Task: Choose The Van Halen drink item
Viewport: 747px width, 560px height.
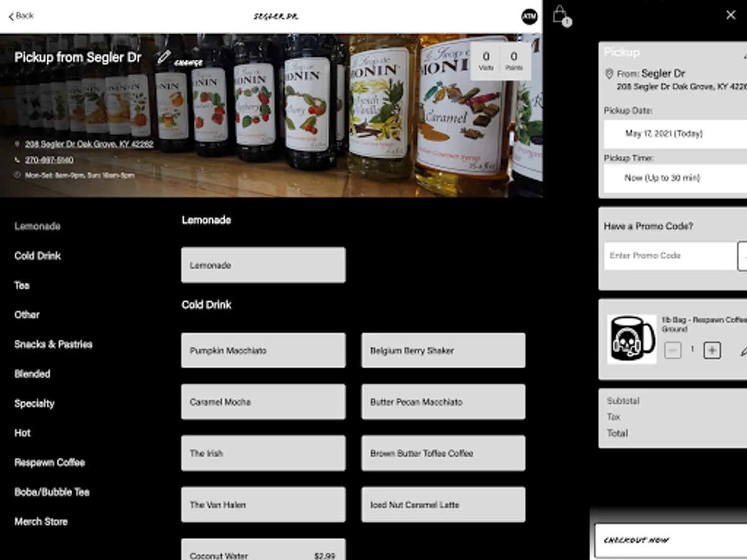Action: (x=263, y=505)
